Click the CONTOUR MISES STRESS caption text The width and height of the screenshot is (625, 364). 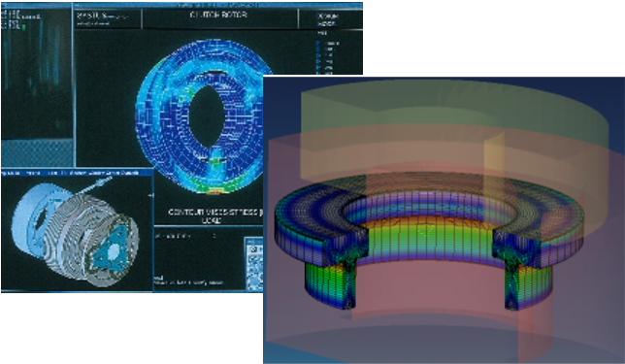214,213
